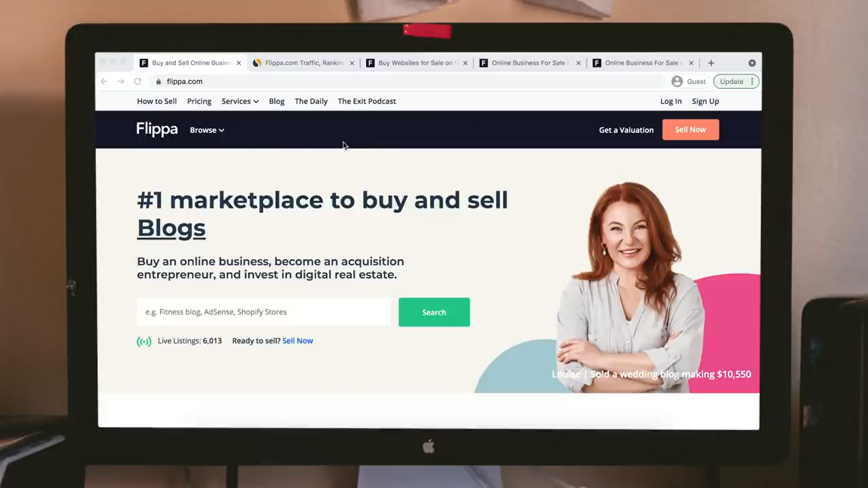Click Get a Valuation
This screenshot has height=488, width=868.
tap(626, 130)
